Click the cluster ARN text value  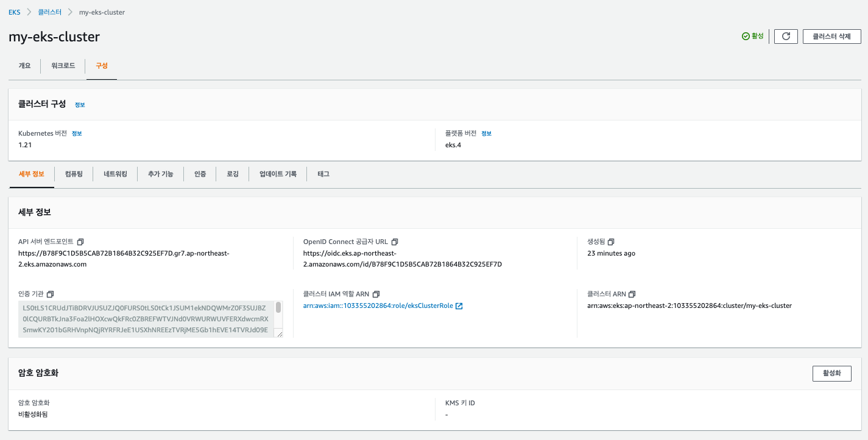tap(690, 306)
